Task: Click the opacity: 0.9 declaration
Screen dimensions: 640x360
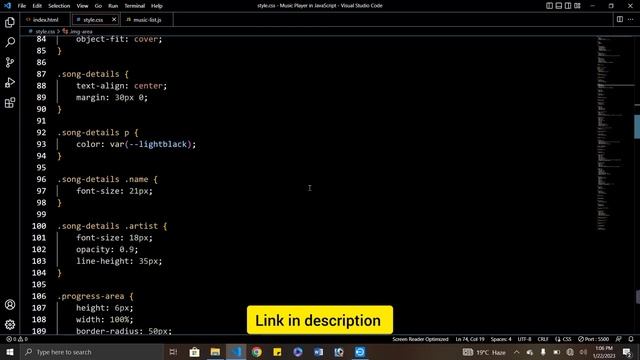Action: pos(107,249)
